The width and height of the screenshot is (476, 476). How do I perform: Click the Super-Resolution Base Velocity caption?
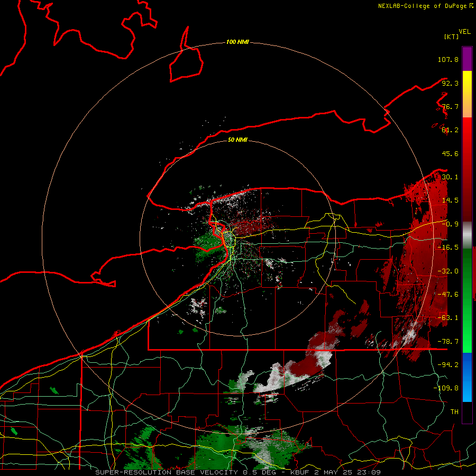pyautogui.click(x=237, y=472)
